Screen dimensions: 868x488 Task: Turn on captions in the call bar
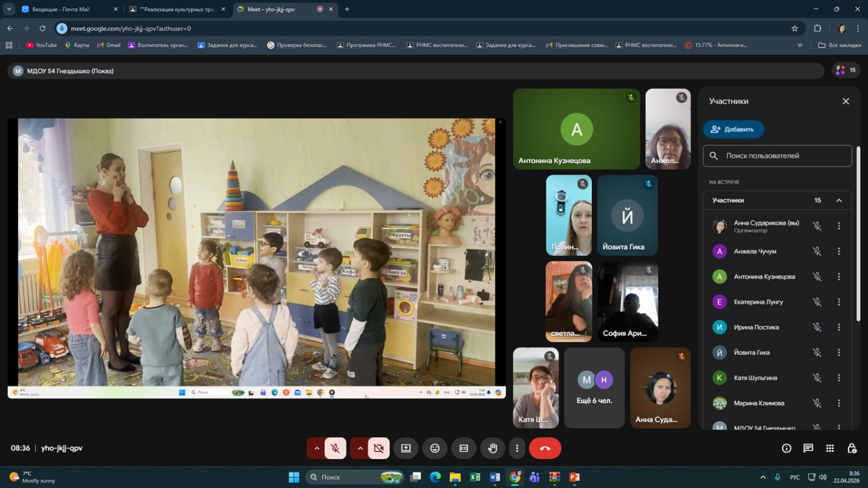(x=464, y=448)
